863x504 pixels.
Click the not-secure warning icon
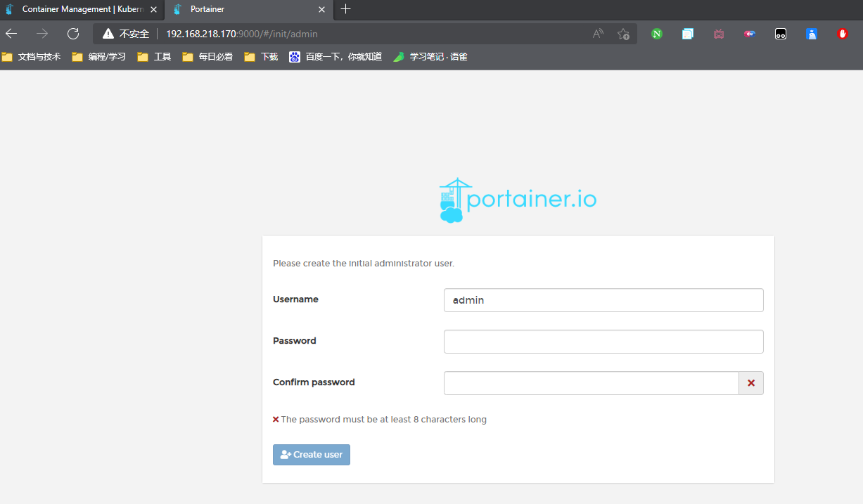point(108,34)
